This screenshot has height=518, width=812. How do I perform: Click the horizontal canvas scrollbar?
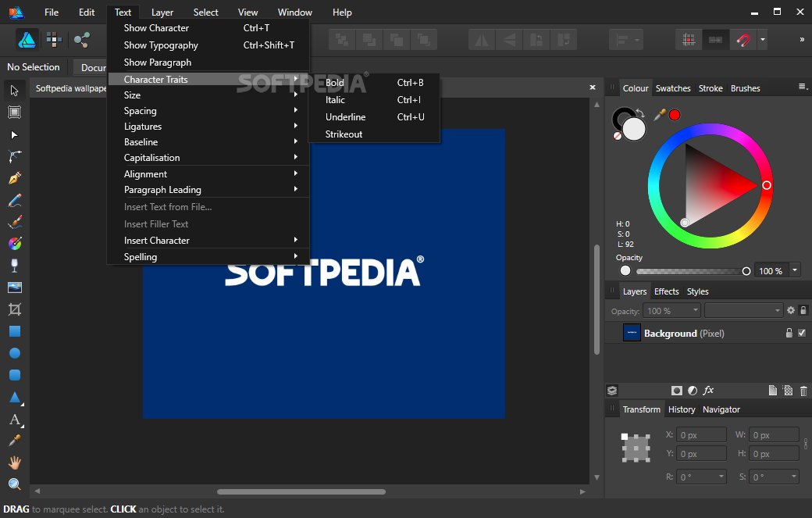tap(301, 491)
